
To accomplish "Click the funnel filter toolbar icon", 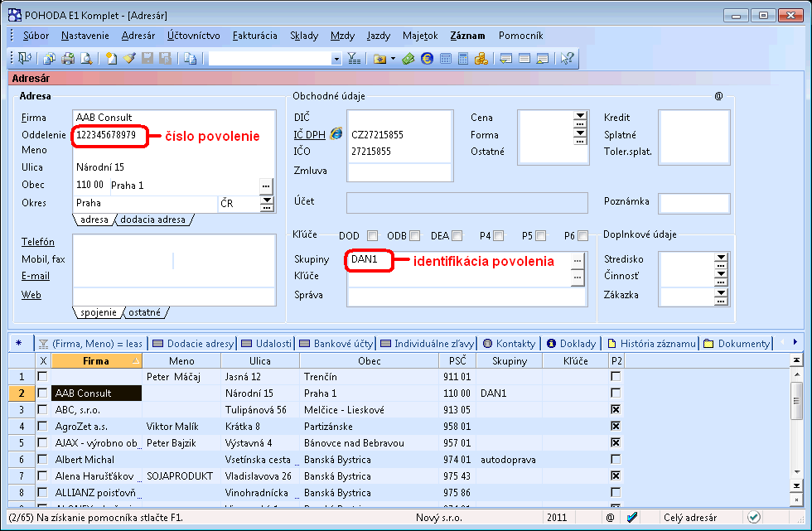I will [x=354, y=59].
